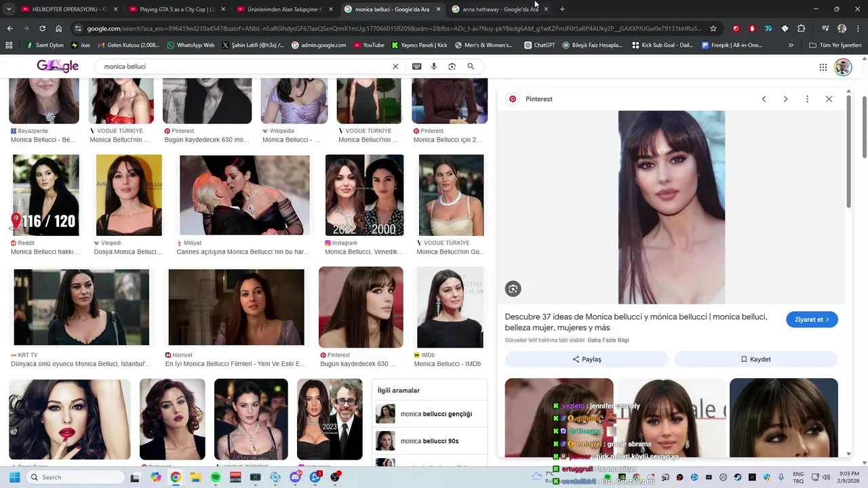Screen dimensions: 868x488
Task: Open the Reddit 116 / 120 image result
Action: coord(46,195)
